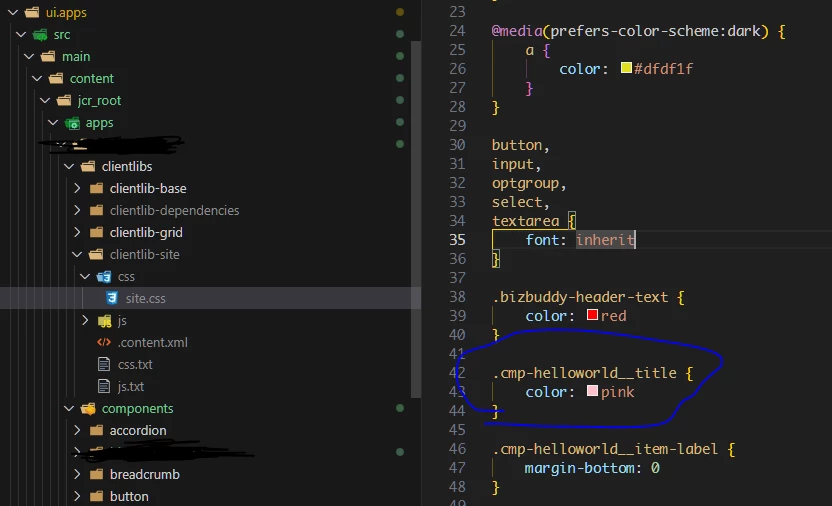The width and height of the screenshot is (832, 506).
Task: Collapse the content folder chevron
Action: (37, 78)
